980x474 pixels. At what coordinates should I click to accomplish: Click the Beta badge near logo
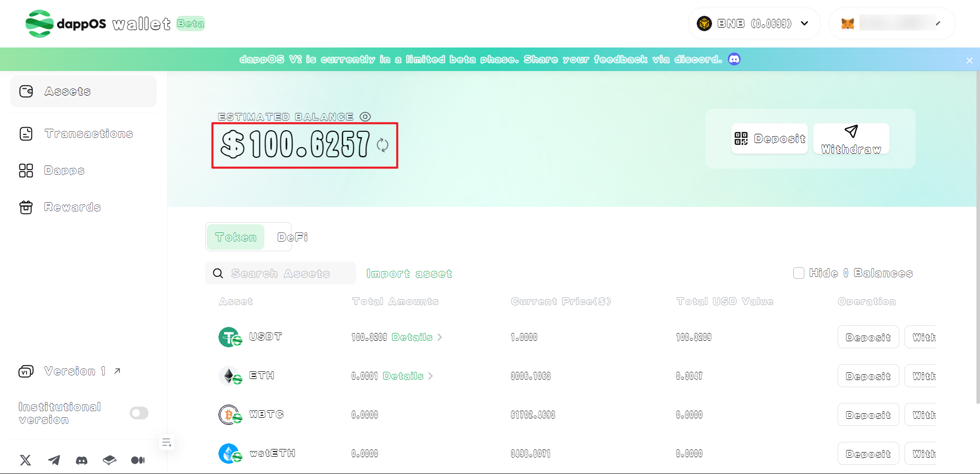click(x=190, y=23)
